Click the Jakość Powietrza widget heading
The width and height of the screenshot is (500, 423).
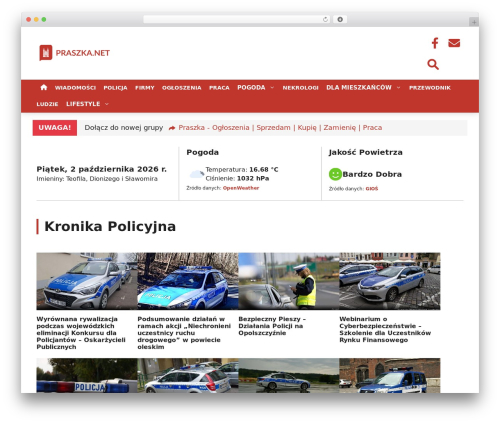[366, 152]
